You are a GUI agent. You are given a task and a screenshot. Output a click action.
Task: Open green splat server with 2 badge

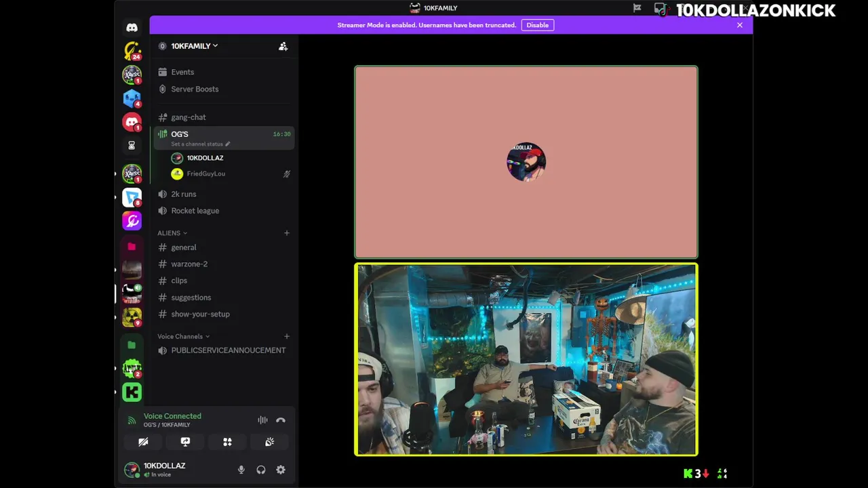click(132, 368)
